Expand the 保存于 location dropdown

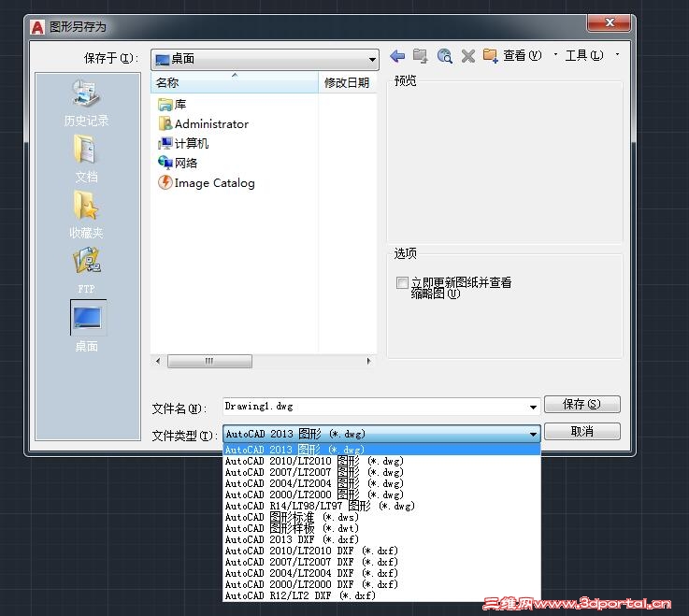[x=372, y=59]
